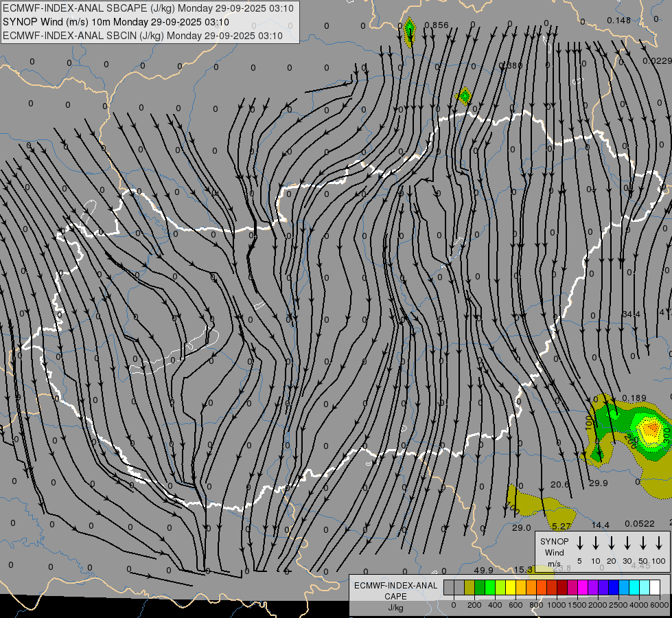
Task: Click the 0.0522 value on the map
Action: coord(640,524)
